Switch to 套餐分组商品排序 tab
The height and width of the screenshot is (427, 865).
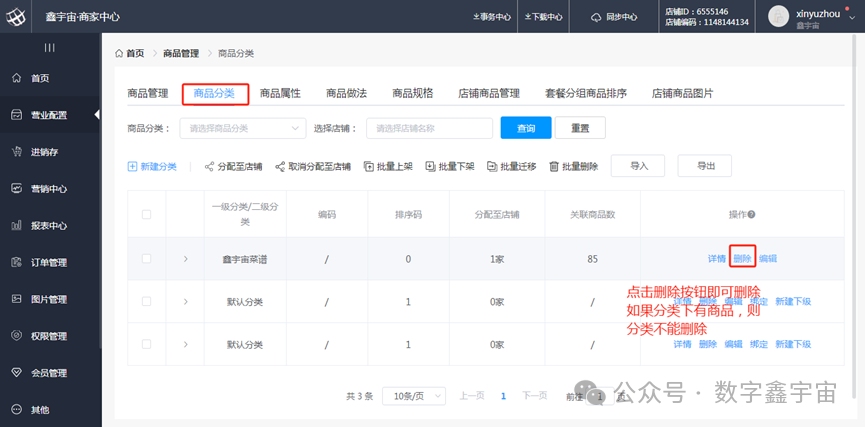[586, 93]
